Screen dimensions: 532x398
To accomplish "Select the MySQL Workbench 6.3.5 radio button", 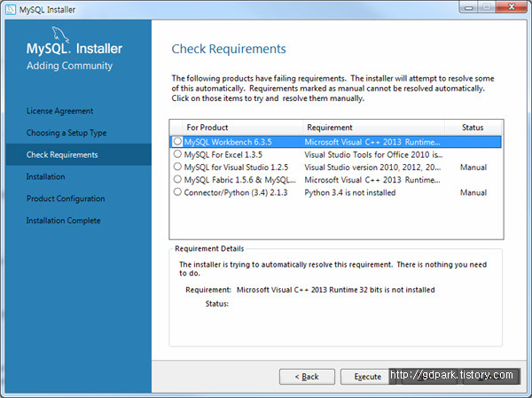I will pos(177,142).
